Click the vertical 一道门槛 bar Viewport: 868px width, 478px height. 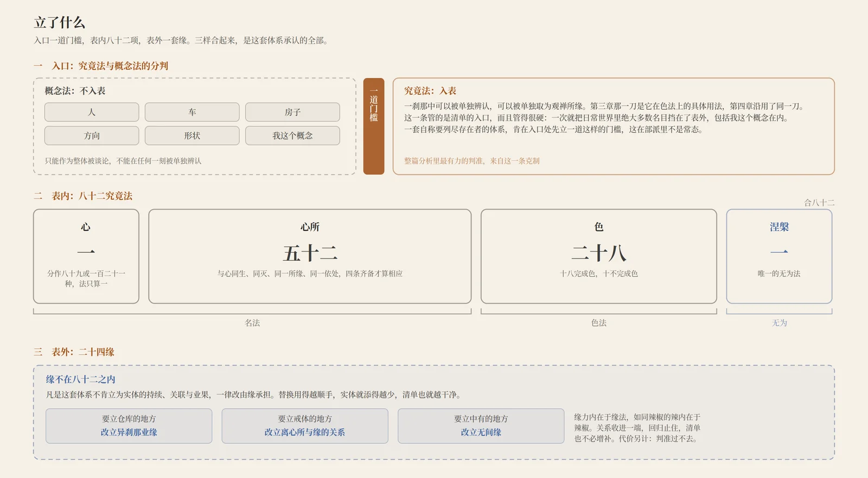(x=374, y=126)
